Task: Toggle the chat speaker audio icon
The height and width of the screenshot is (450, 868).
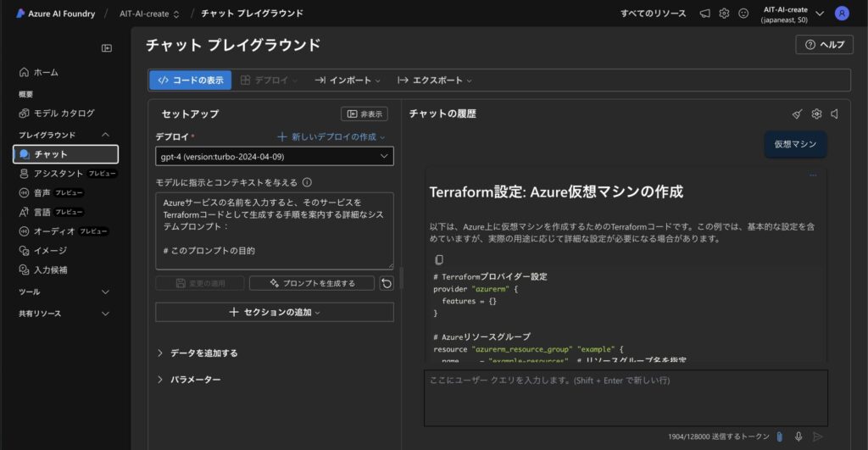Action: (835, 114)
